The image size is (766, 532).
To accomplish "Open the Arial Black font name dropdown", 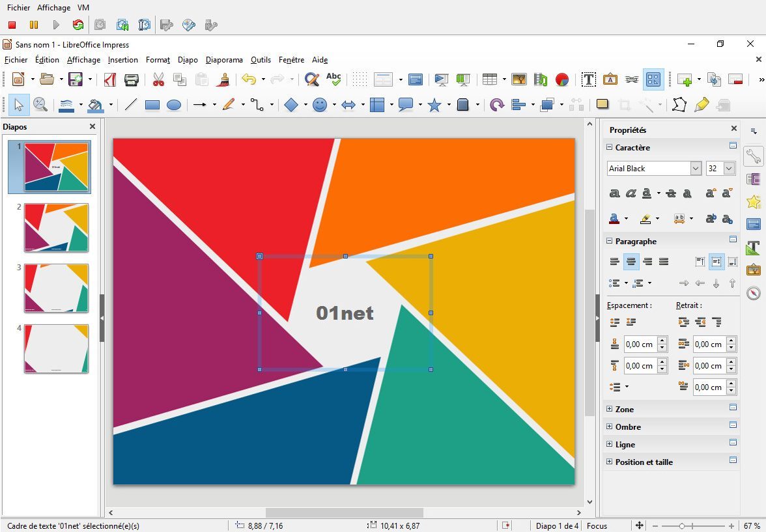I will [696, 169].
